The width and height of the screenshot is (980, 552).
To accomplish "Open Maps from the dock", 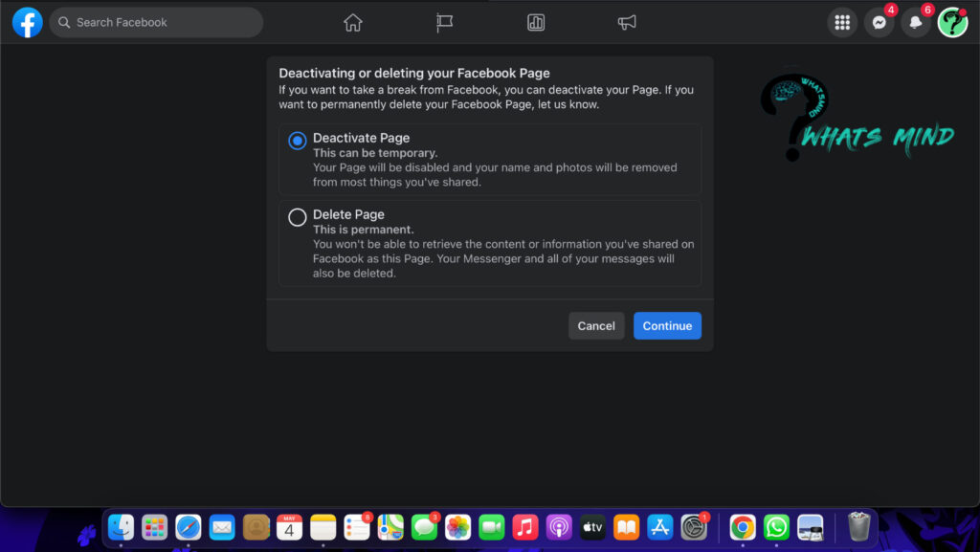I will (390, 528).
